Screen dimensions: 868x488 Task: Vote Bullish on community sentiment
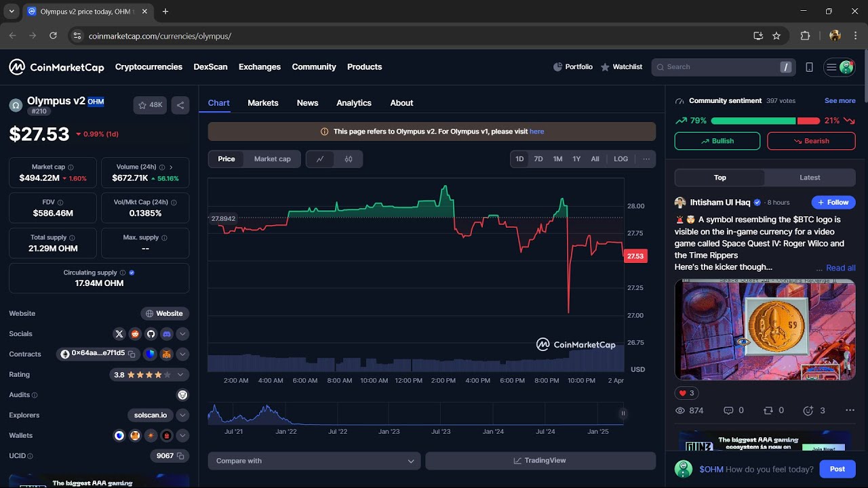717,141
